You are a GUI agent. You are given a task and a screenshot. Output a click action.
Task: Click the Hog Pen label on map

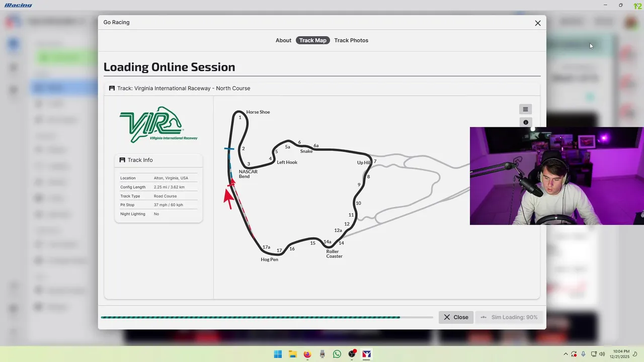click(270, 259)
